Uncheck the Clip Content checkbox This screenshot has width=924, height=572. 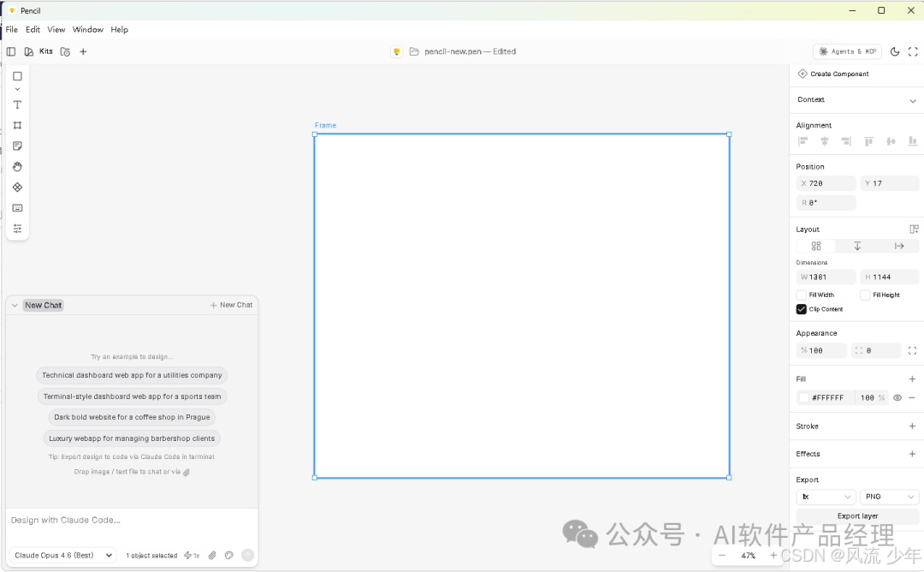(x=802, y=309)
